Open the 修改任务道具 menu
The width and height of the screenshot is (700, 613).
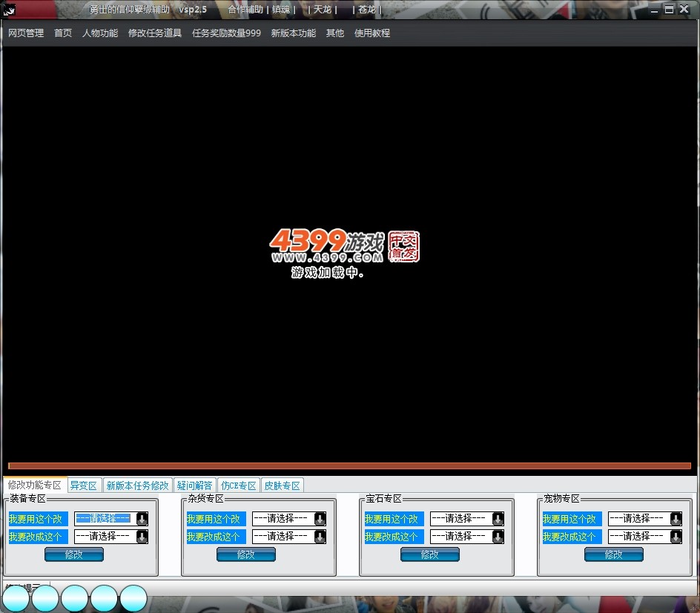pyautogui.click(x=154, y=33)
